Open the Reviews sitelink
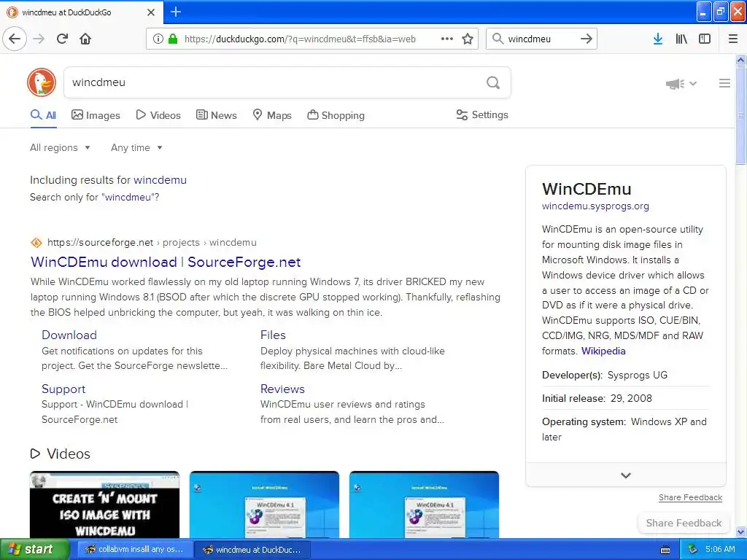The image size is (747, 560). (282, 389)
